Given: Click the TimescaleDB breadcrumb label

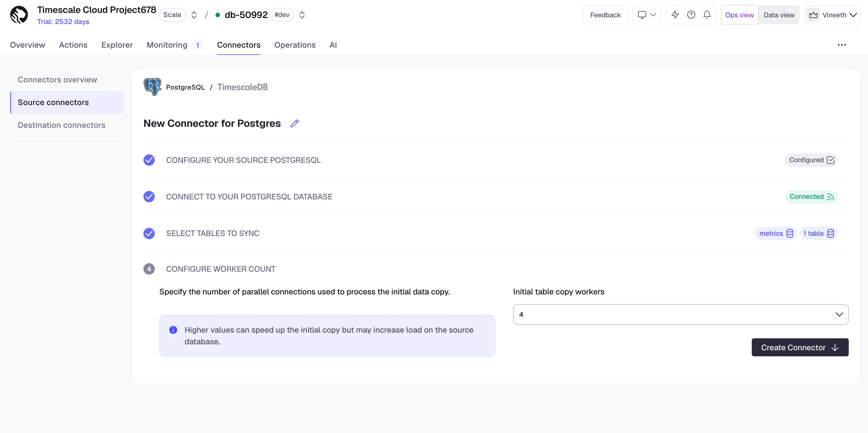Looking at the screenshot, I should [x=243, y=87].
